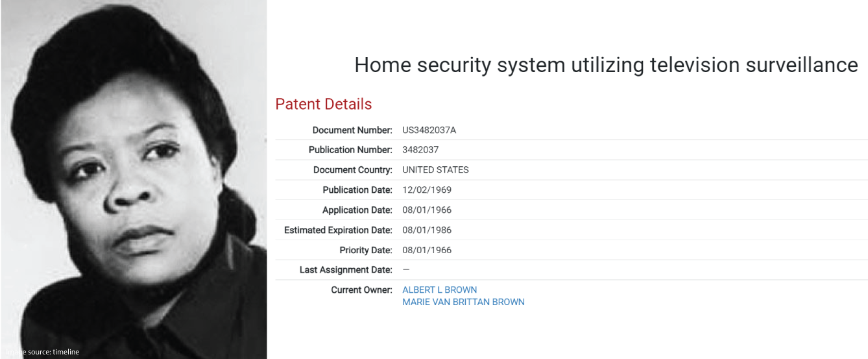Click the image source timeline caption
The image size is (868, 359).
point(42,352)
